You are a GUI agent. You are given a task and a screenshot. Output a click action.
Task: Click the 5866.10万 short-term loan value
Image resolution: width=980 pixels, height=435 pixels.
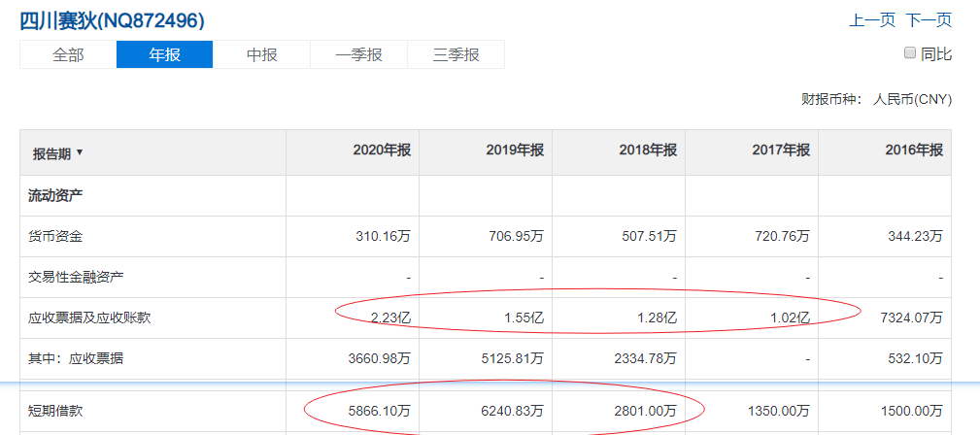click(x=378, y=412)
